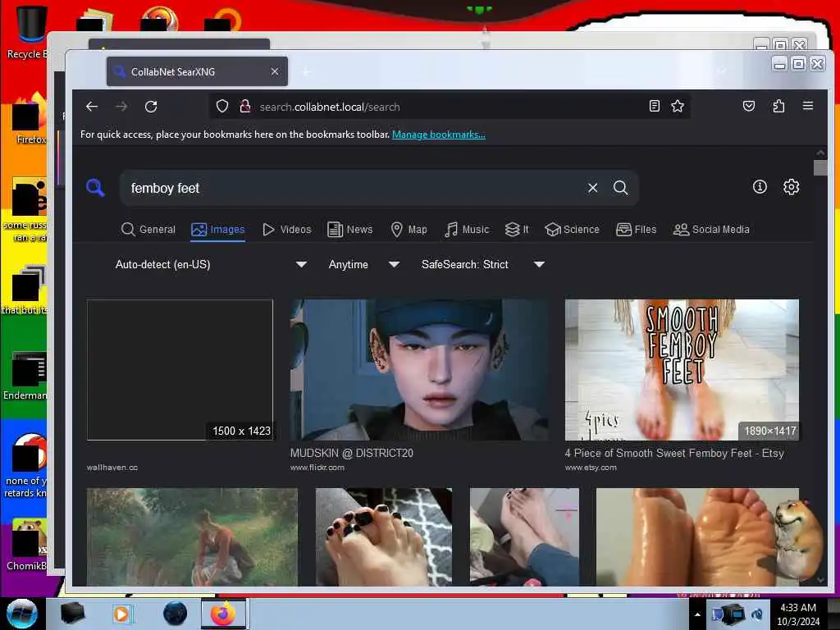Click the www.etsy.com source text
Viewport: 840px width, 630px height.
click(591, 467)
